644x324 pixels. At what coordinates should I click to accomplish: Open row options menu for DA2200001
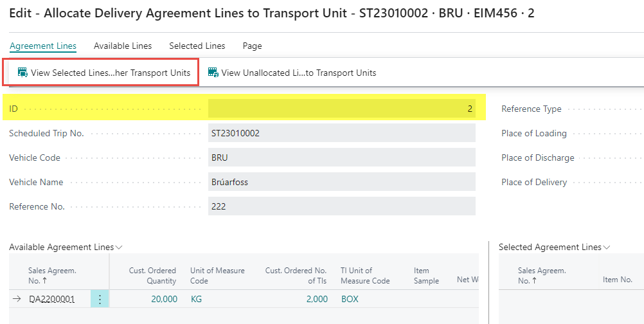(100, 299)
